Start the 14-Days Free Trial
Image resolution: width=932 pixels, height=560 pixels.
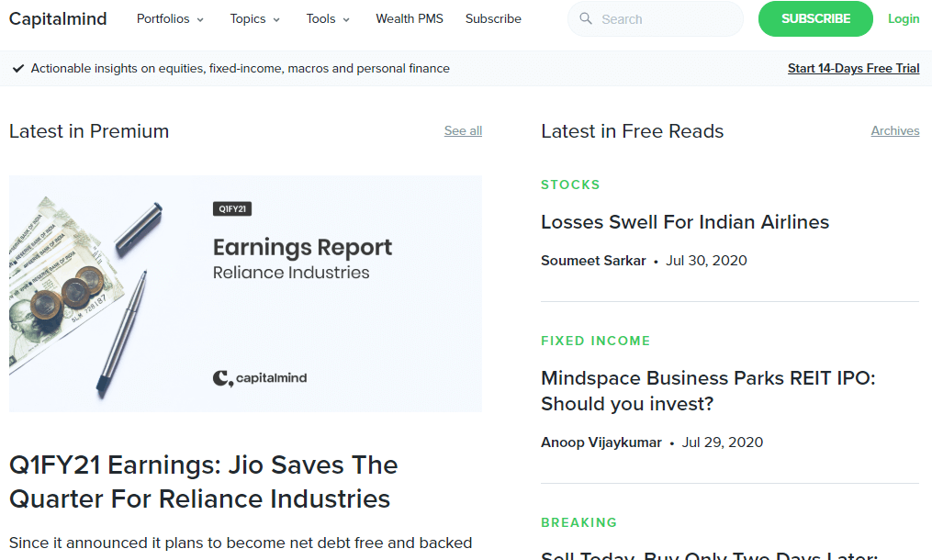pos(854,68)
